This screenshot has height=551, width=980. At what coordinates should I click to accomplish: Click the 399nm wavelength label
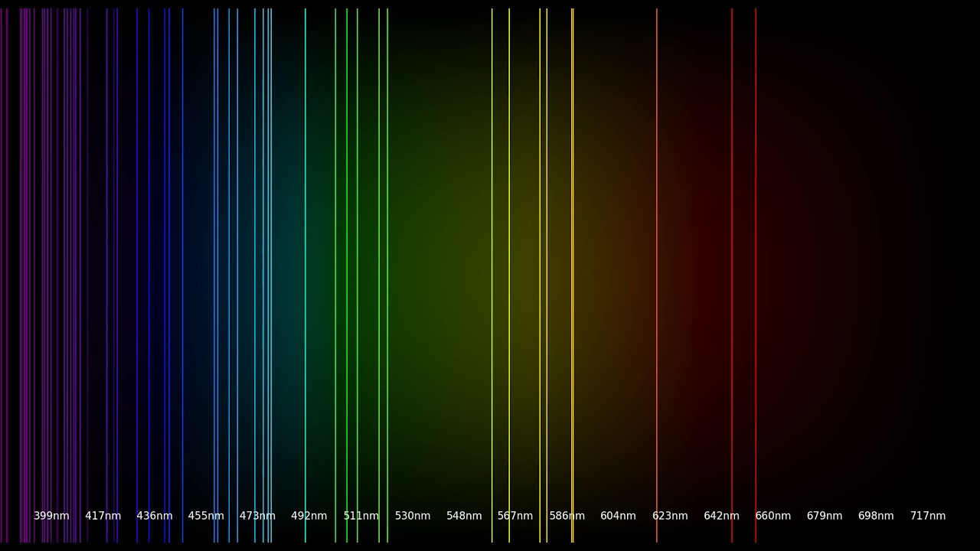tap(51, 516)
